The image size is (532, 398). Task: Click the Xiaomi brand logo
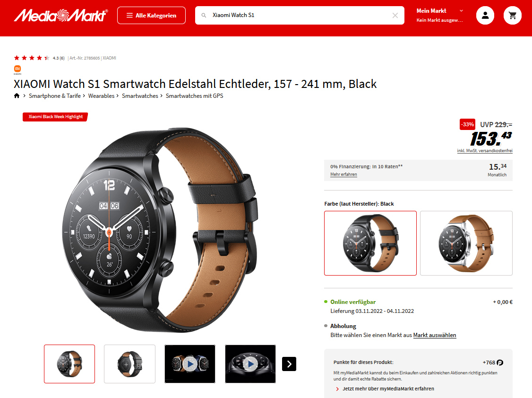(x=17, y=69)
